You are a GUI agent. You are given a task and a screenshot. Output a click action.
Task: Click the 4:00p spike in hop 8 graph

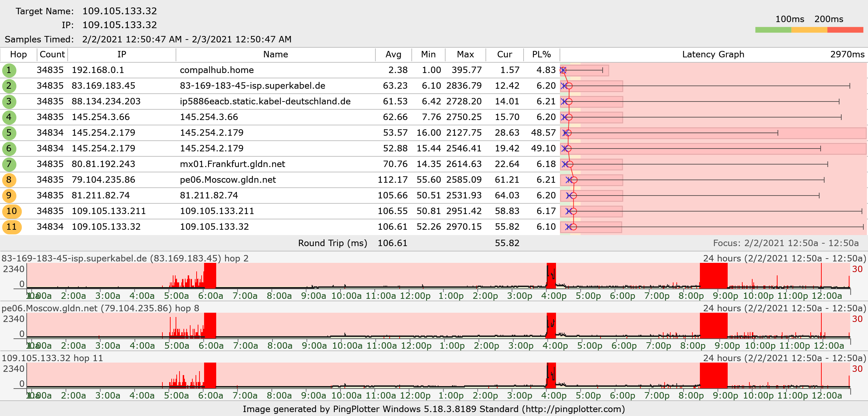pyautogui.click(x=551, y=326)
